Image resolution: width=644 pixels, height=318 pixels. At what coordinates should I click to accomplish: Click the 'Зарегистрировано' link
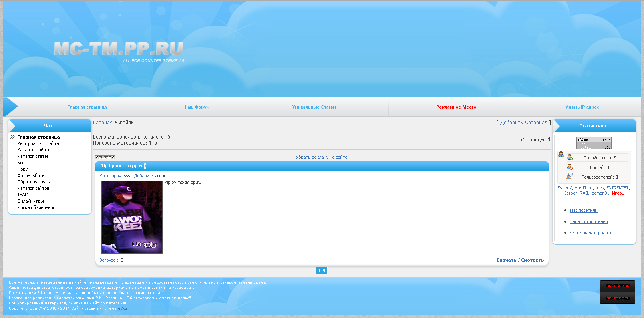[589, 221]
